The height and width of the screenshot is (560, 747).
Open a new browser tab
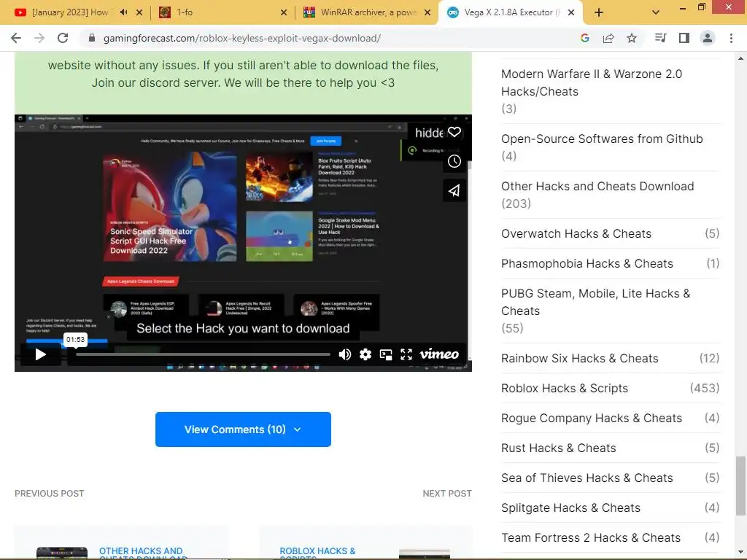point(599,12)
